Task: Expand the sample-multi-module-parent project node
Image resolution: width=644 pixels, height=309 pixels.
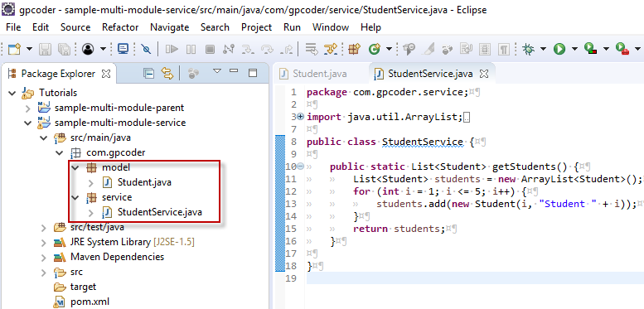Action: tap(28, 109)
